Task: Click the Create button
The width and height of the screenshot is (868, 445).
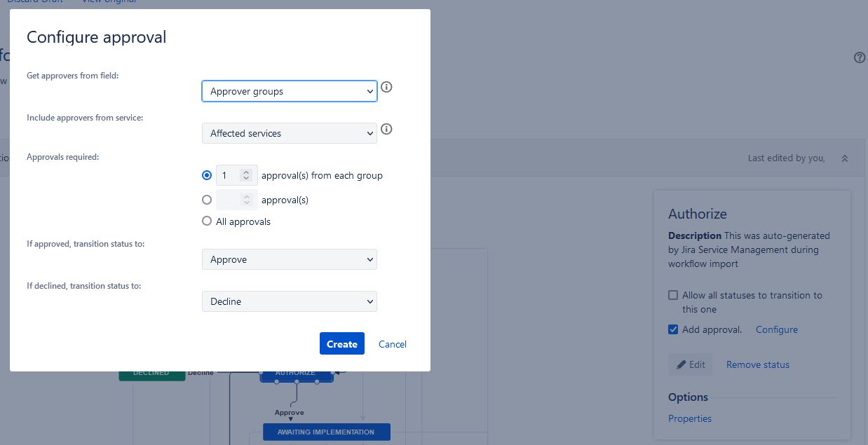Action: 341,343
